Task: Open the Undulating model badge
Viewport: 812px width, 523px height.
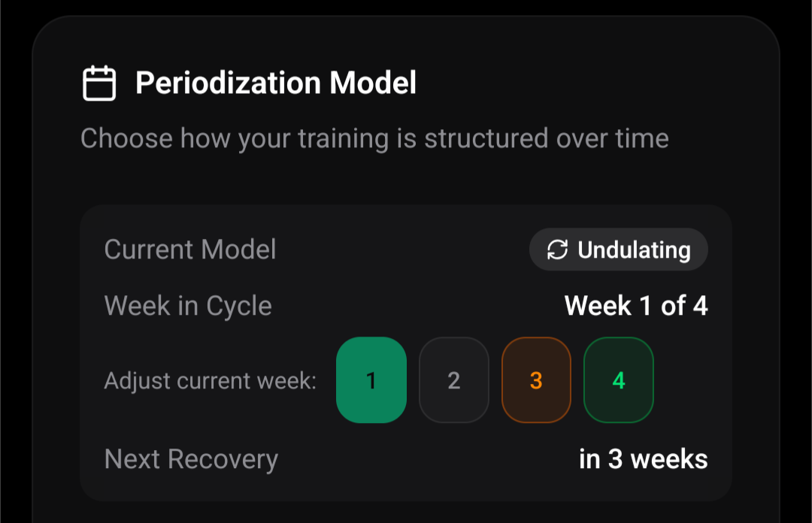Action: point(619,249)
